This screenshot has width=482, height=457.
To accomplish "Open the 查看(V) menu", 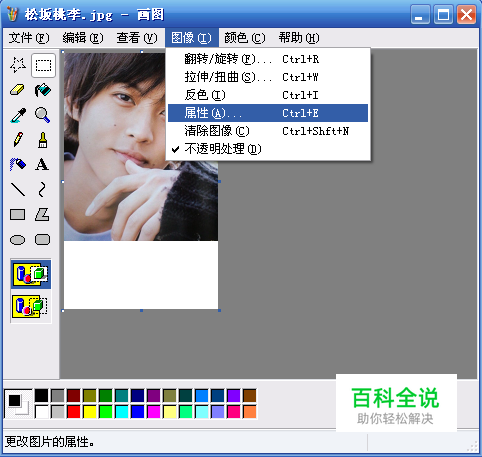I will point(137,38).
